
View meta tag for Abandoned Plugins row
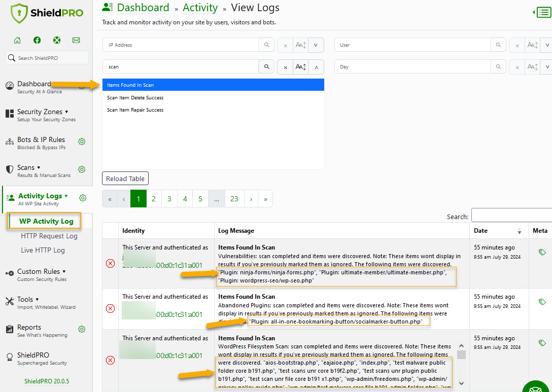coord(542,302)
